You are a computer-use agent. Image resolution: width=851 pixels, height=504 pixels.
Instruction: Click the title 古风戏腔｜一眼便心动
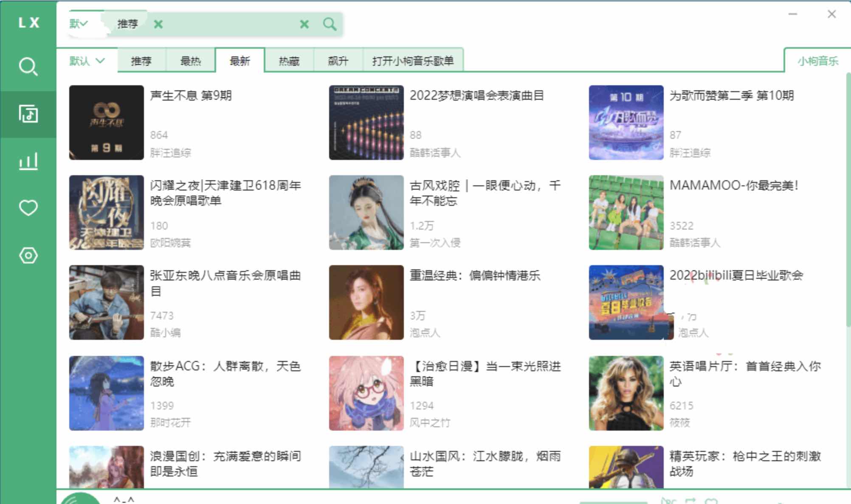485,193
